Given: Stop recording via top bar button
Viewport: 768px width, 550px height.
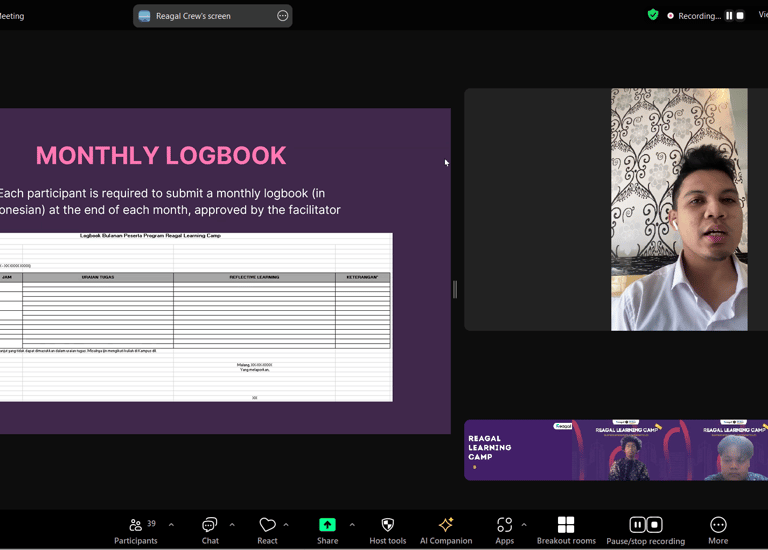Looking at the screenshot, I should (740, 16).
